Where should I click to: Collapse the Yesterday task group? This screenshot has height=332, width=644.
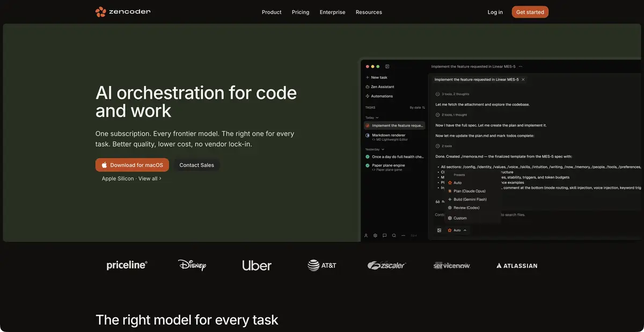coord(374,149)
